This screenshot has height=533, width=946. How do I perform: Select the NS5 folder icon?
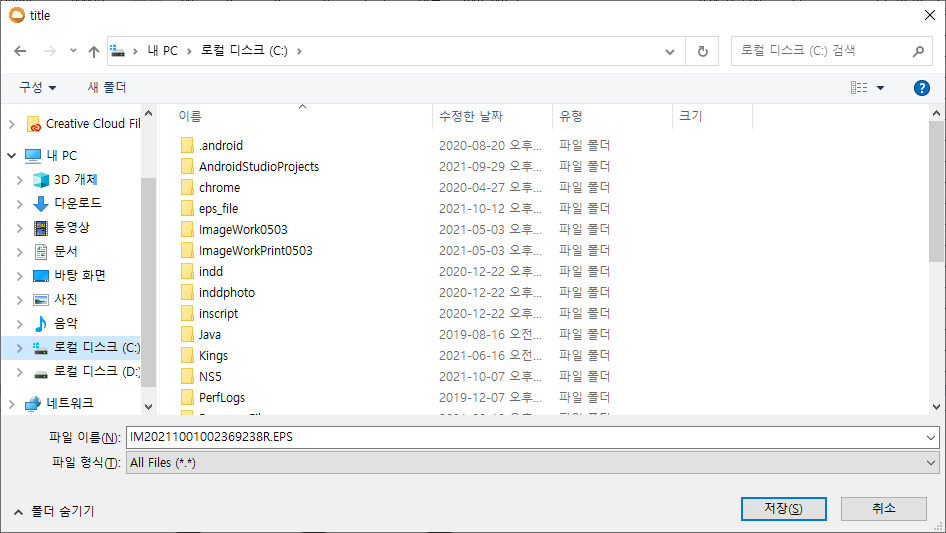coord(188,377)
